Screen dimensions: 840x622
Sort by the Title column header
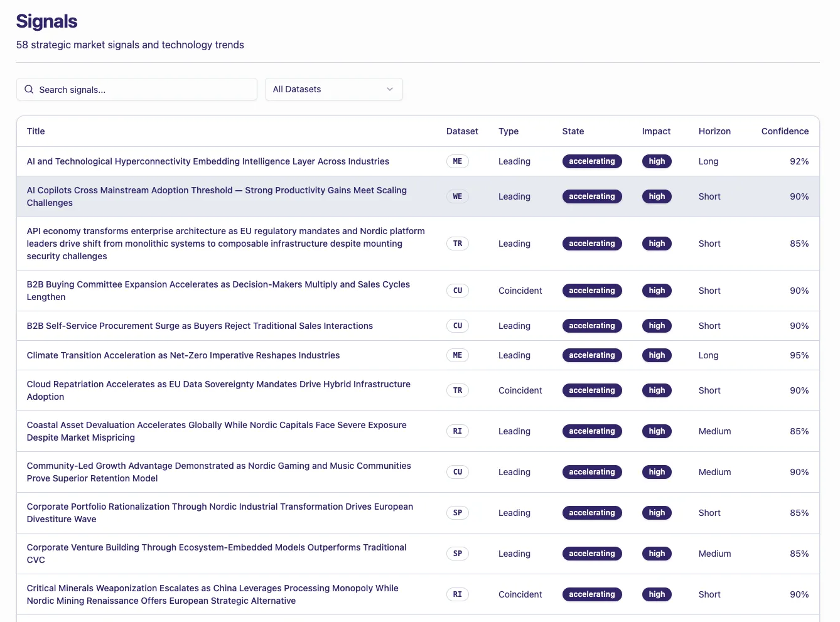click(x=36, y=131)
